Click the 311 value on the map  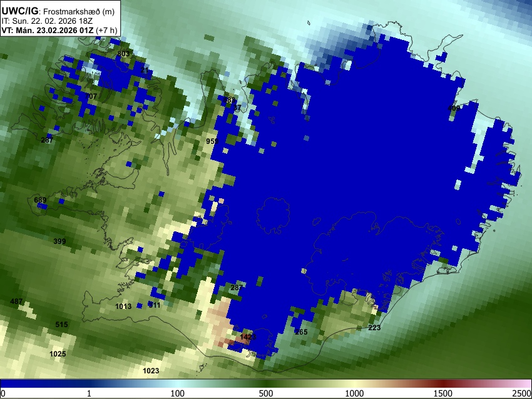155,305
